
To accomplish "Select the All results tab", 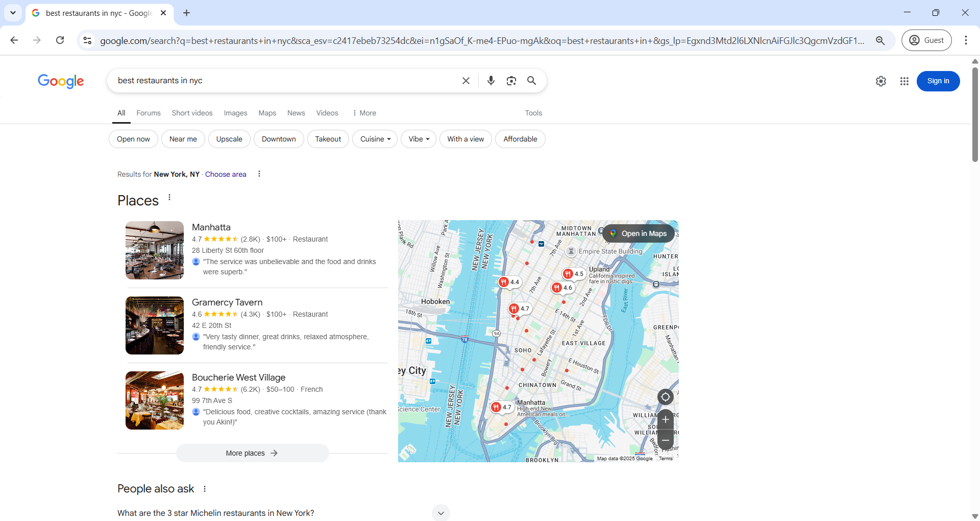I will (x=121, y=113).
